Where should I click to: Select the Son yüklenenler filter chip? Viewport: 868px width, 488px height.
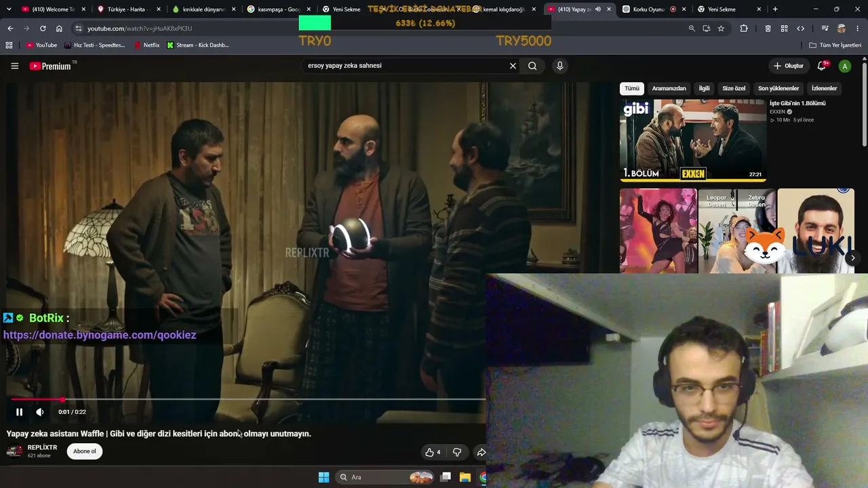[x=778, y=88]
